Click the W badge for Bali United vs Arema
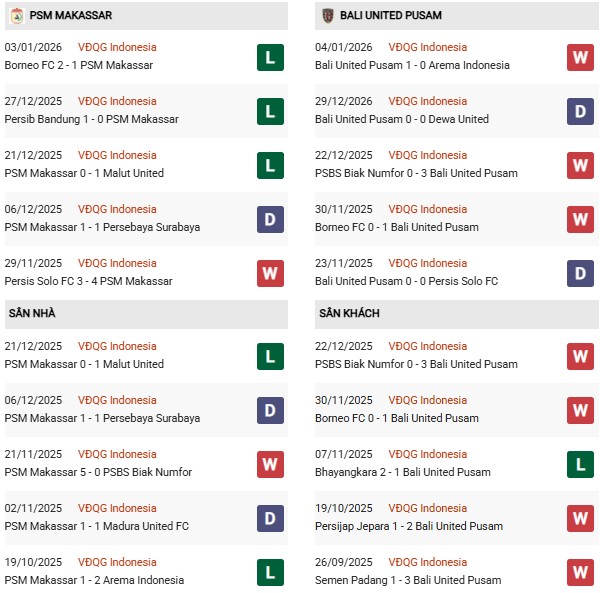 580,57
